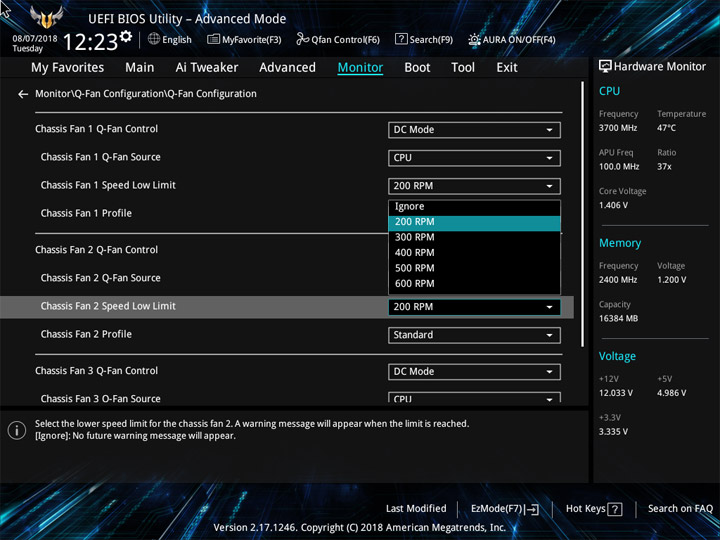The height and width of the screenshot is (540, 720).
Task: Collapse Chassis Fan 2 Speed Low Limit dropdown
Action: (x=474, y=307)
